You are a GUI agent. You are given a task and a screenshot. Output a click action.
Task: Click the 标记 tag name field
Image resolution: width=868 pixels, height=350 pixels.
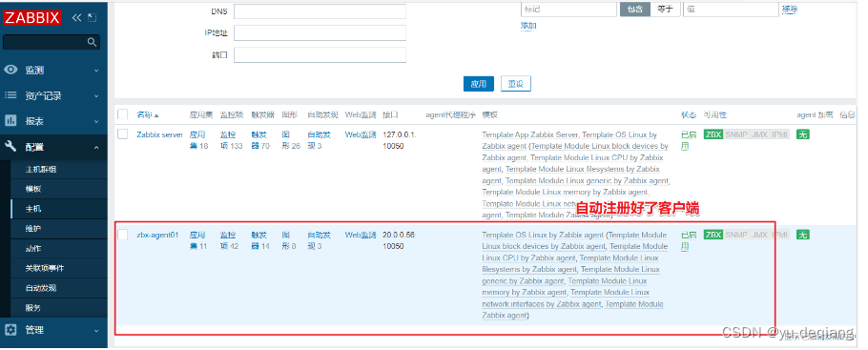coord(568,9)
